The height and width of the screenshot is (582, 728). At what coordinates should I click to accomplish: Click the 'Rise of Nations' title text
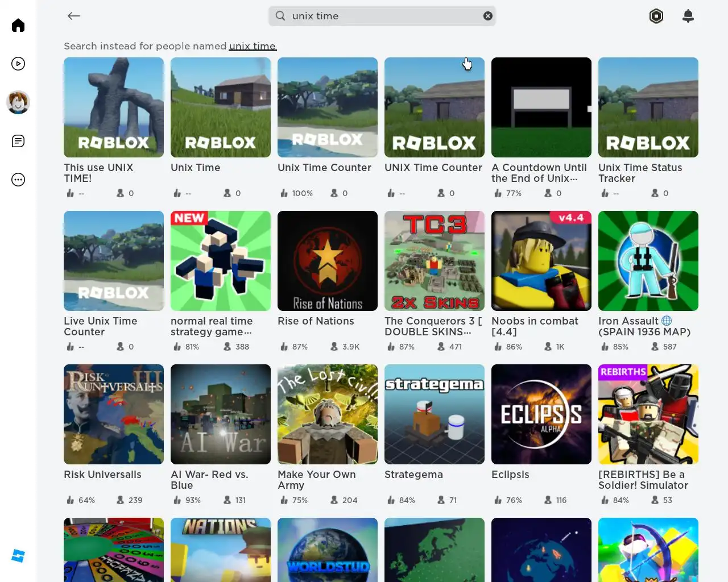click(x=316, y=321)
